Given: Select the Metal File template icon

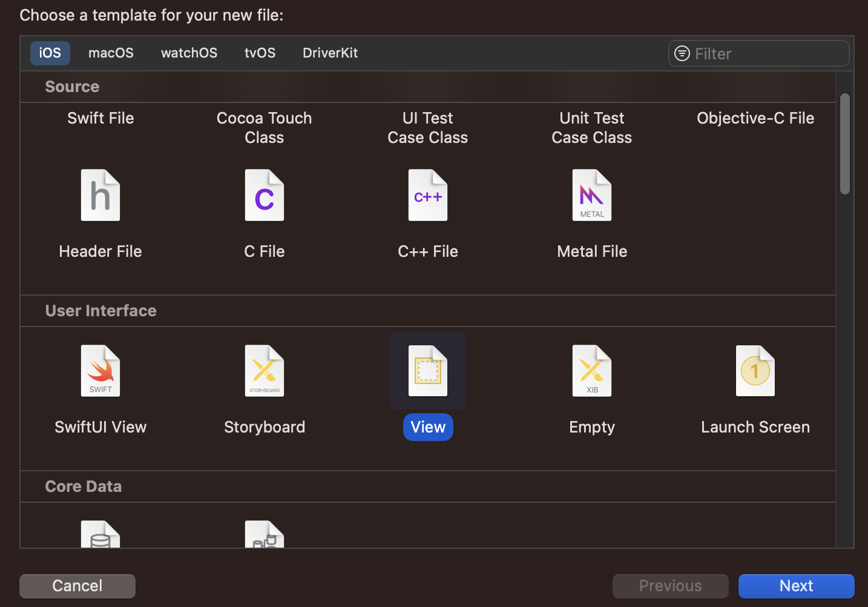Looking at the screenshot, I should [592, 195].
